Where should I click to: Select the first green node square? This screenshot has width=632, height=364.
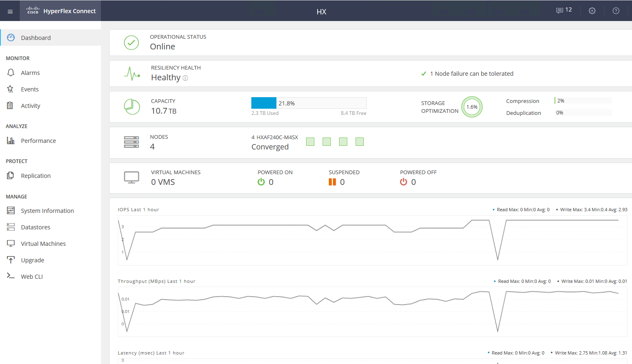coord(310,142)
